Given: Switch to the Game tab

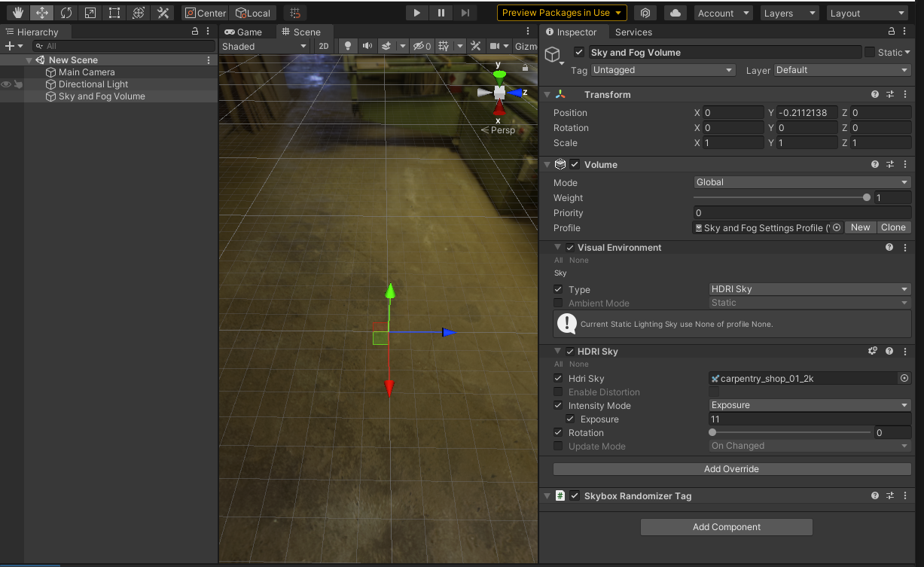Looking at the screenshot, I should coord(248,32).
